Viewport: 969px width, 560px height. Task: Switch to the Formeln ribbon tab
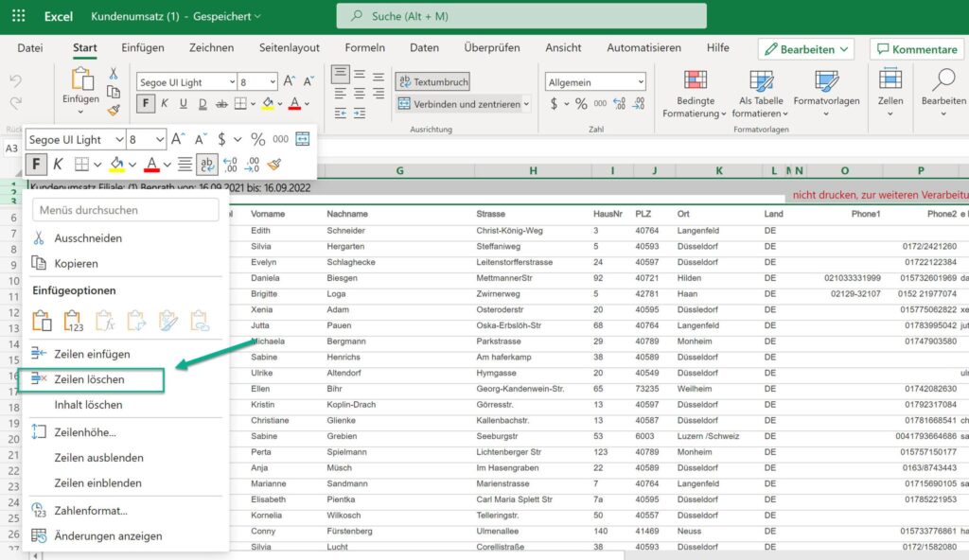click(364, 48)
